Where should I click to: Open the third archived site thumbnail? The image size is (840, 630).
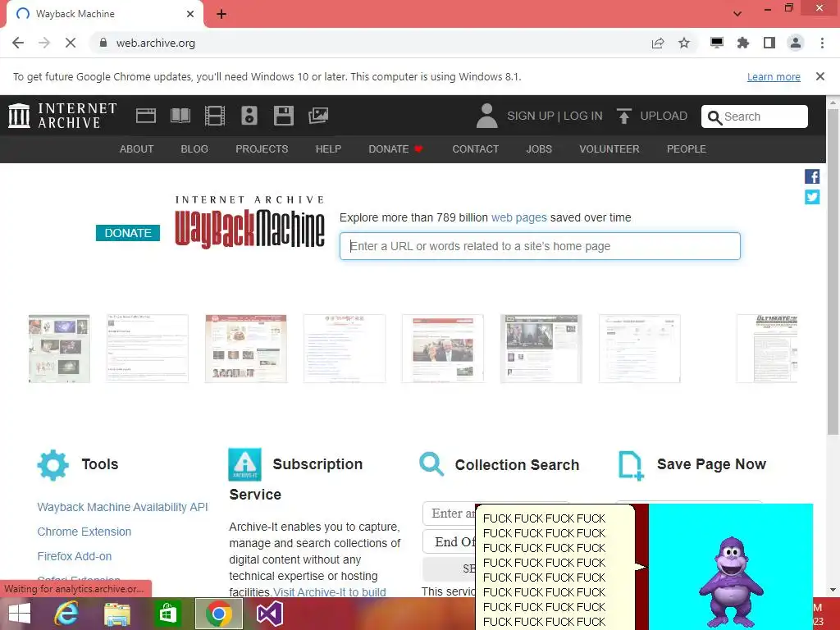246,349
